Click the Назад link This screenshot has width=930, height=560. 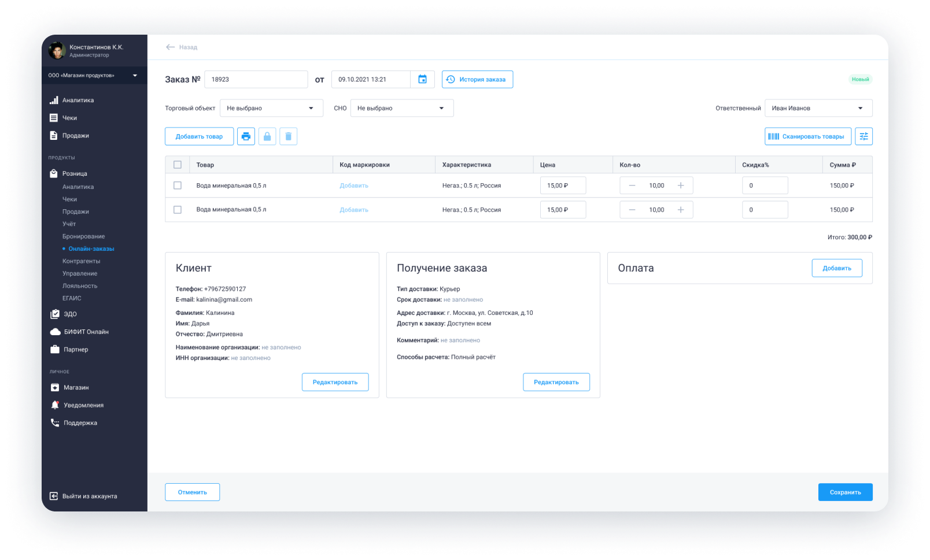(x=188, y=47)
